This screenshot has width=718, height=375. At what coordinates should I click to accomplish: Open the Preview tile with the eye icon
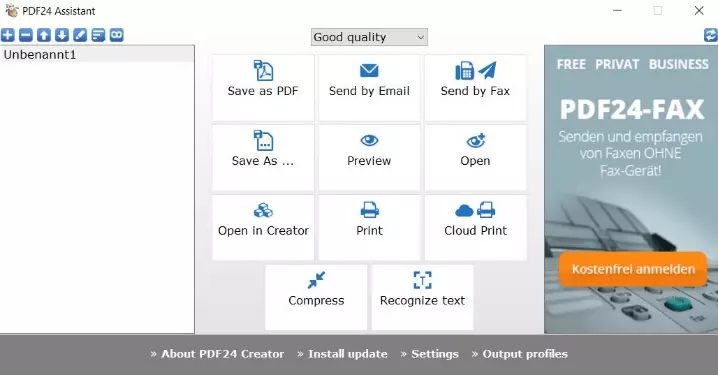pos(369,158)
